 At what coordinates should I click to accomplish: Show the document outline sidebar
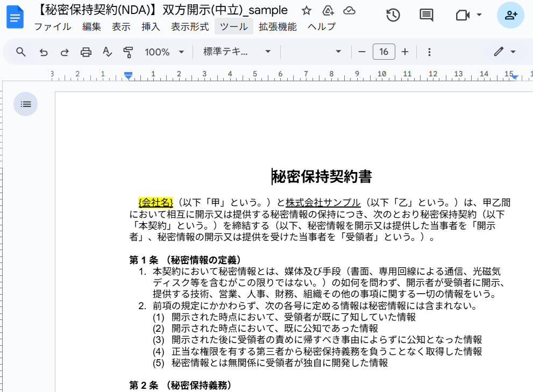click(26, 104)
